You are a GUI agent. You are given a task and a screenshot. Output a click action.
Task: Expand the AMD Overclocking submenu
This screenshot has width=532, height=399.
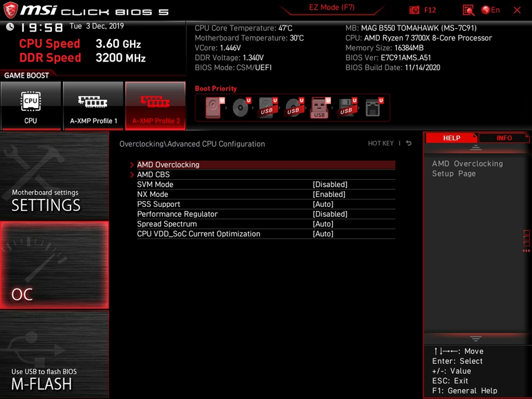(266, 164)
